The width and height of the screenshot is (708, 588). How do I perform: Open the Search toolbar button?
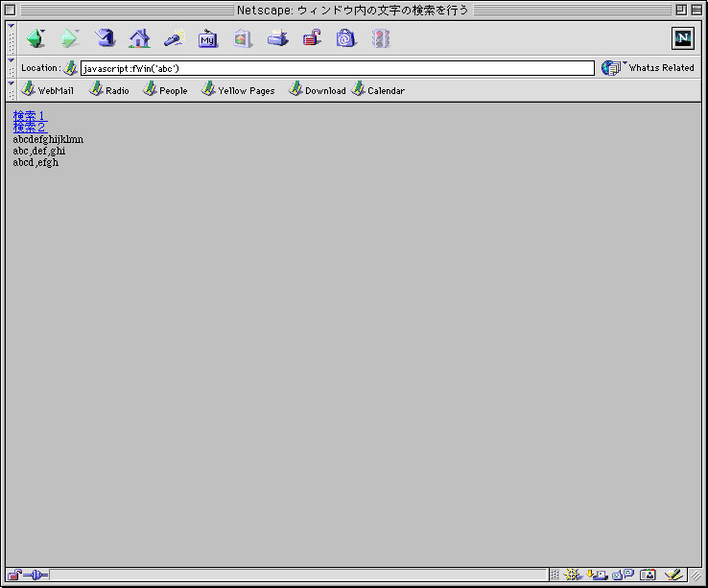(x=175, y=38)
